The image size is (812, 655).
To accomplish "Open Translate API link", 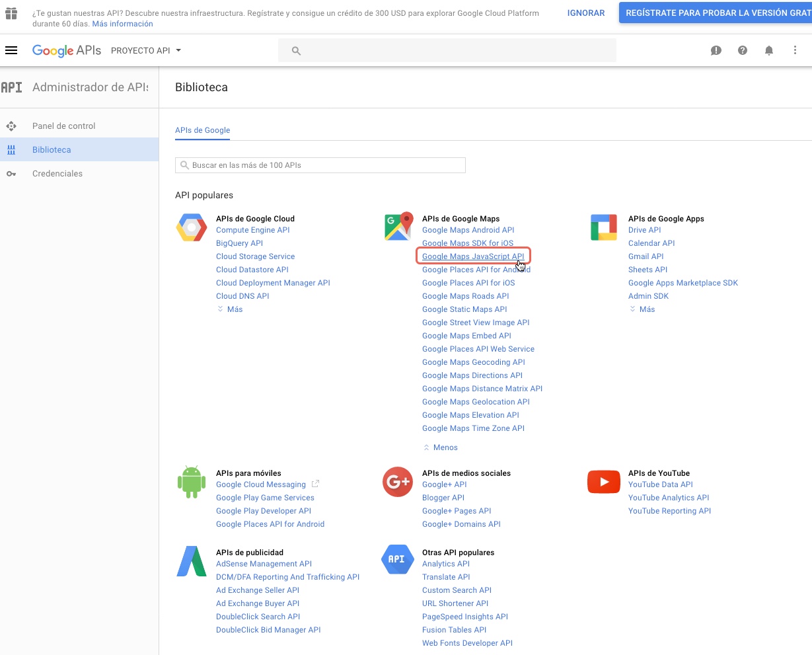I will click(446, 577).
